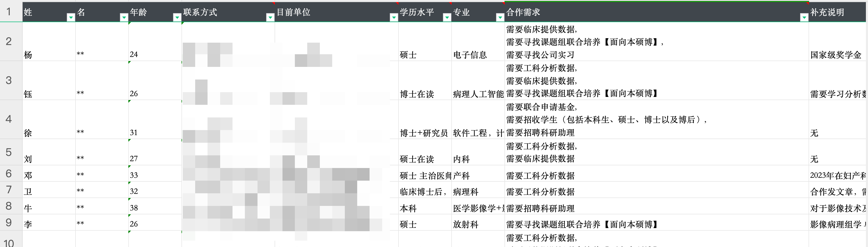Select row header 3
This screenshot has width=868, height=247.
[11, 80]
